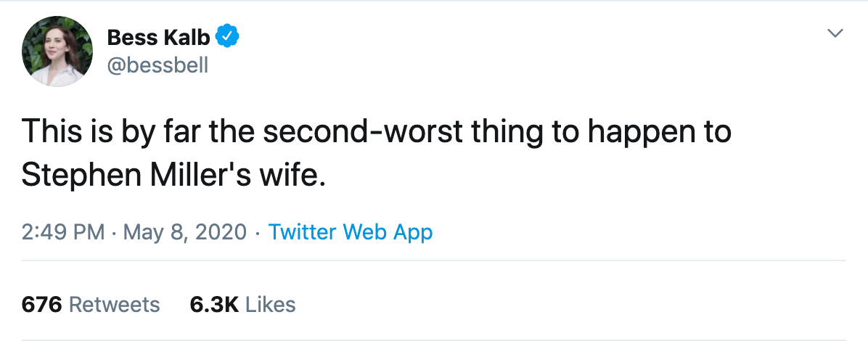Screen dimensions: 868x341
Task: Open the Likes label list
Action: (x=271, y=304)
